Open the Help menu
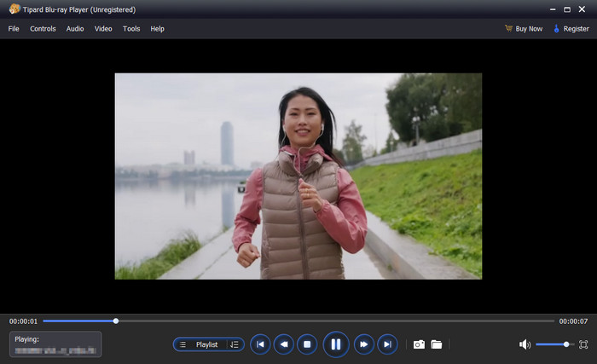The image size is (597, 364). [157, 29]
